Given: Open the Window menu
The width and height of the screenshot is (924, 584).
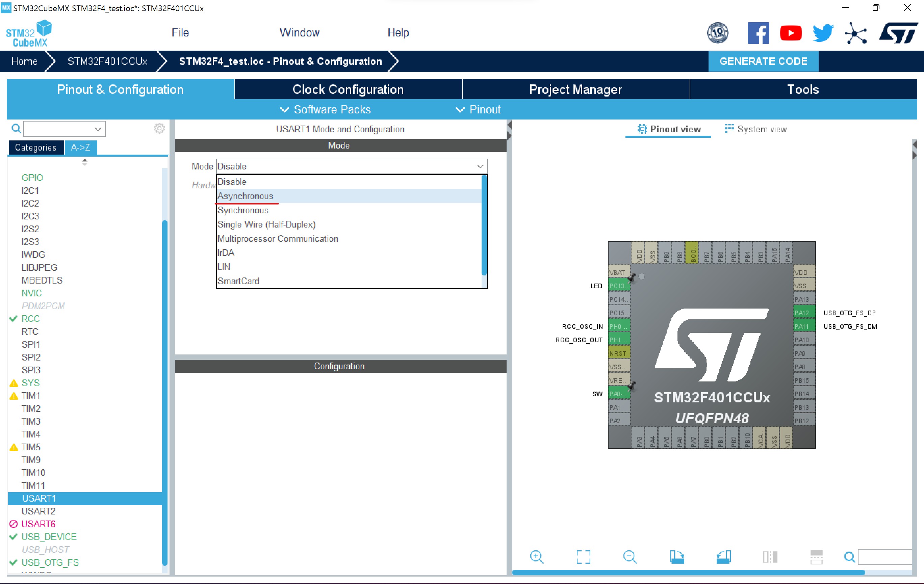Looking at the screenshot, I should pyautogui.click(x=299, y=33).
